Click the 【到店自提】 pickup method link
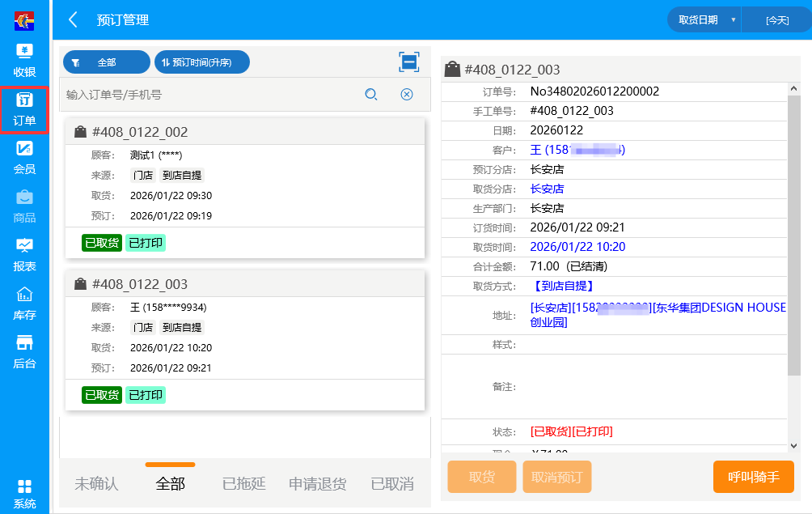Image resolution: width=812 pixels, height=514 pixels. click(x=562, y=286)
